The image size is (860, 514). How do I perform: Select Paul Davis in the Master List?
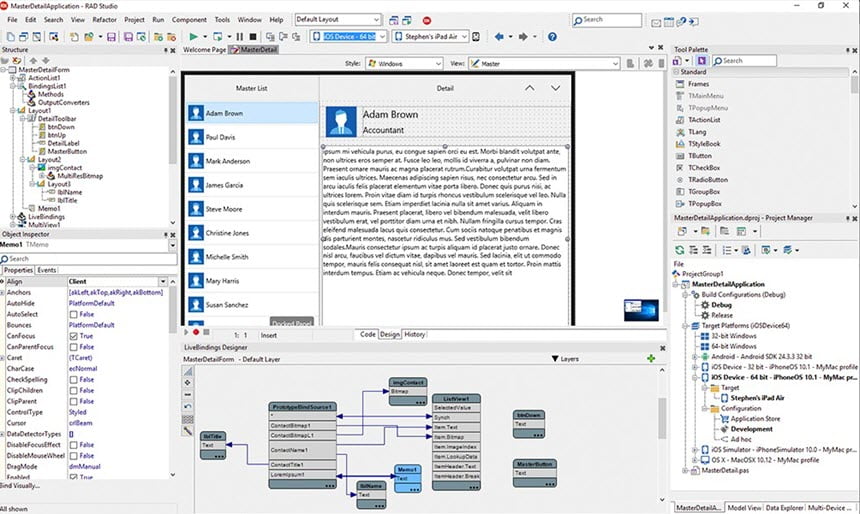pyautogui.click(x=252, y=137)
